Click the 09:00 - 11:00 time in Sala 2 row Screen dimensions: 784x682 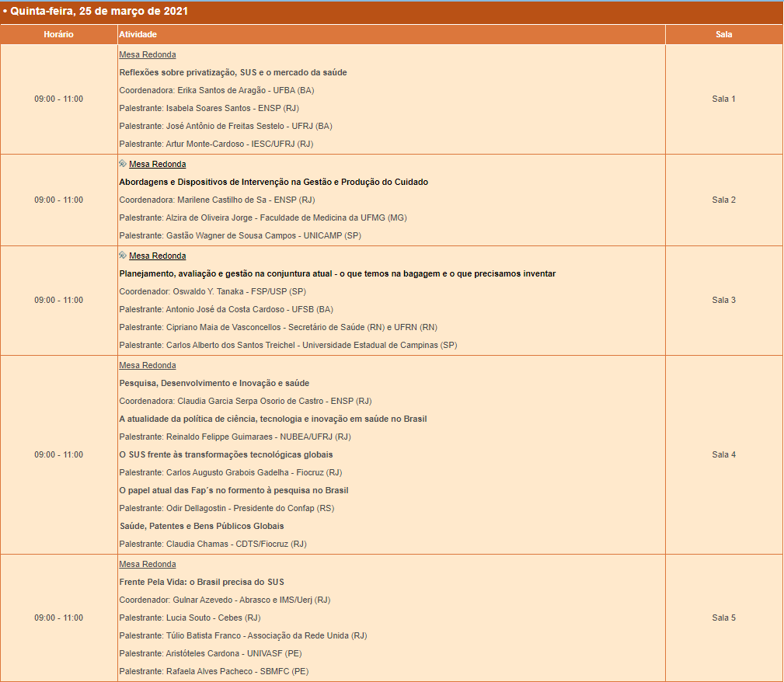pyautogui.click(x=58, y=200)
